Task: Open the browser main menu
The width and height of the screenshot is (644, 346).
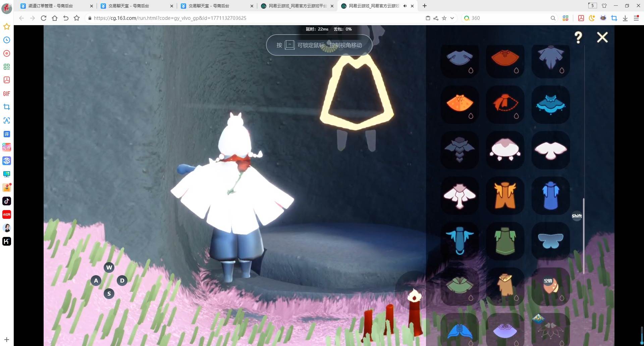Action: pyautogui.click(x=636, y=18)
